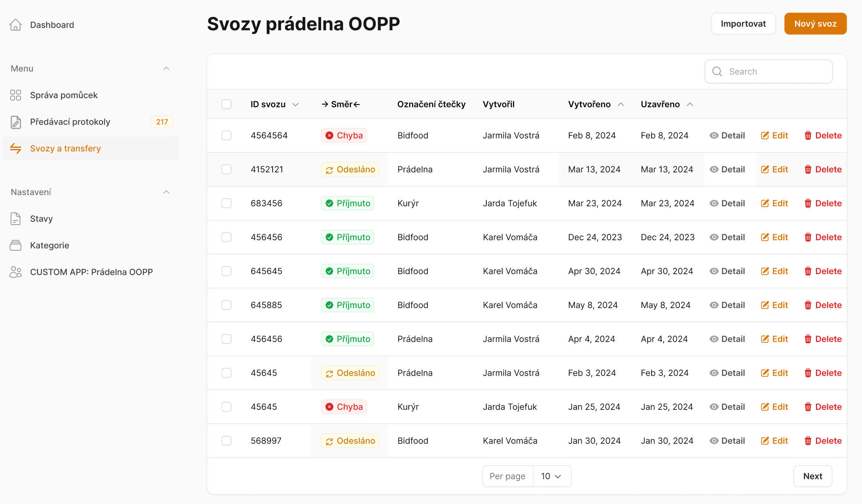862x504 pixels.
Task: Tick checkbox for Apr 4, 2024 row
Action: [x=226, y=339]
